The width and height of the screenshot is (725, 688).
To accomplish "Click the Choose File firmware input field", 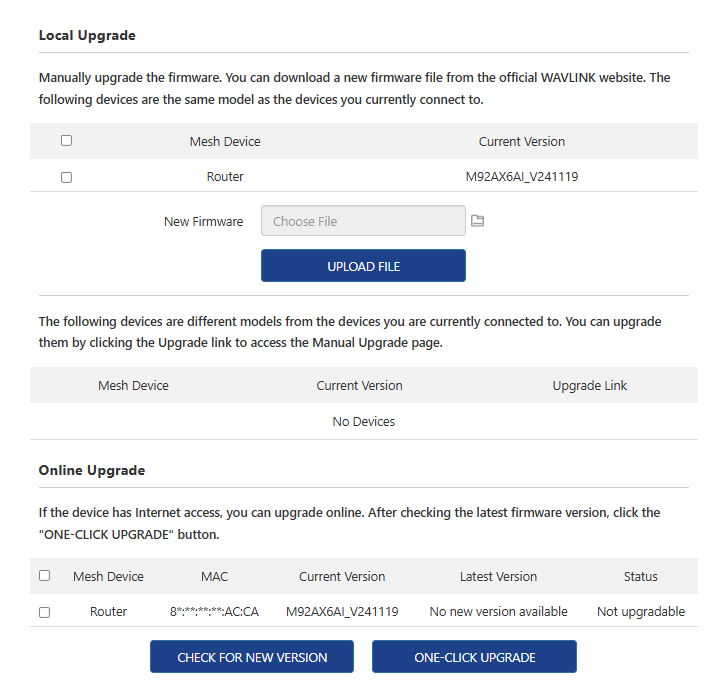I will (x=363, y=221).
